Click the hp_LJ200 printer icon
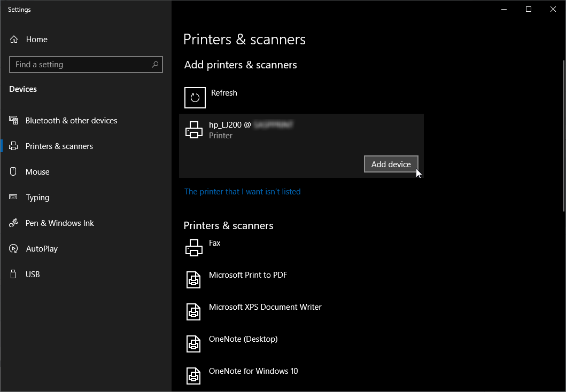 pyautogui.click(x=193, y=130)
